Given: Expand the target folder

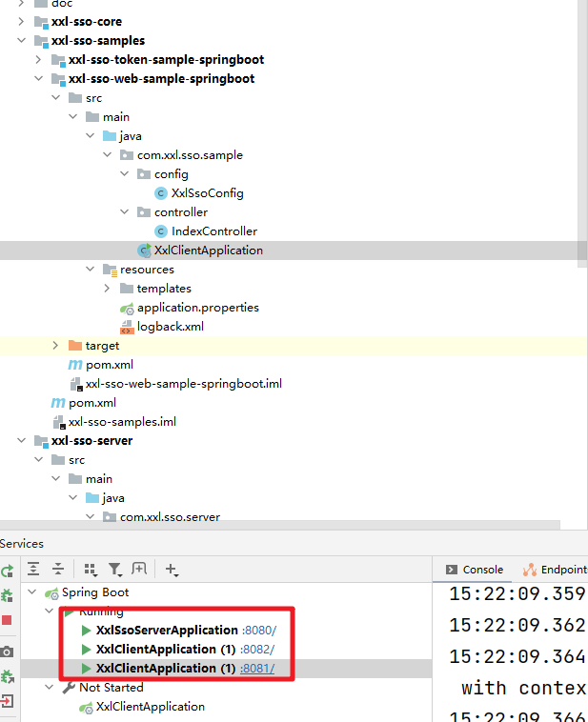Looking at the screenshot, I should pyautogui.click(x=56, y=346).
